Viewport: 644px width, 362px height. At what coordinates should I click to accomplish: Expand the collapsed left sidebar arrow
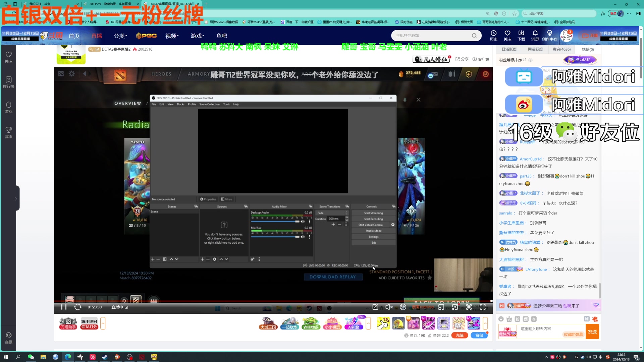[x=16, y=198]
